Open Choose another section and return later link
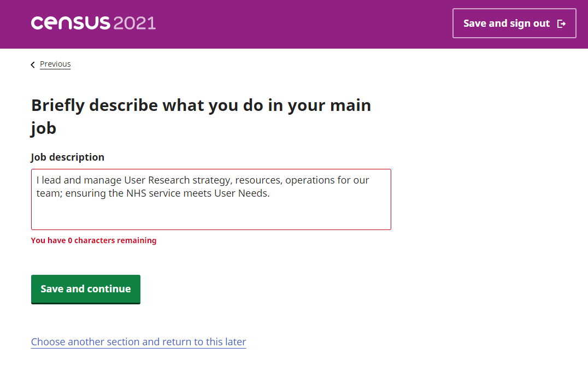 click(138, 341)
